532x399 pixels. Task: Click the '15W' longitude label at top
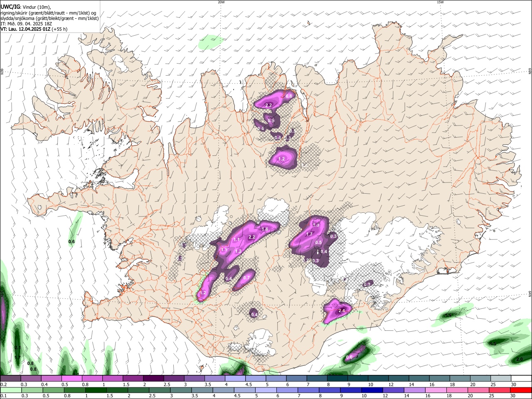[440, 2]
